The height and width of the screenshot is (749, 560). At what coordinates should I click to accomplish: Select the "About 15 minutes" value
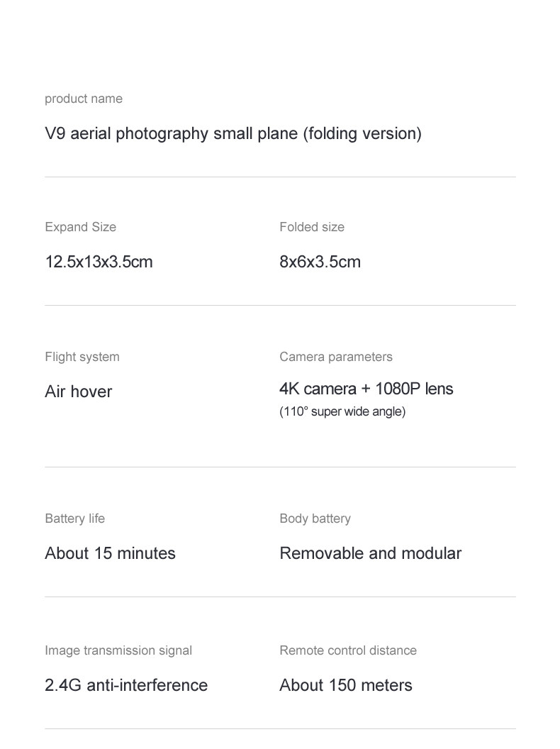tap(110, 553)
